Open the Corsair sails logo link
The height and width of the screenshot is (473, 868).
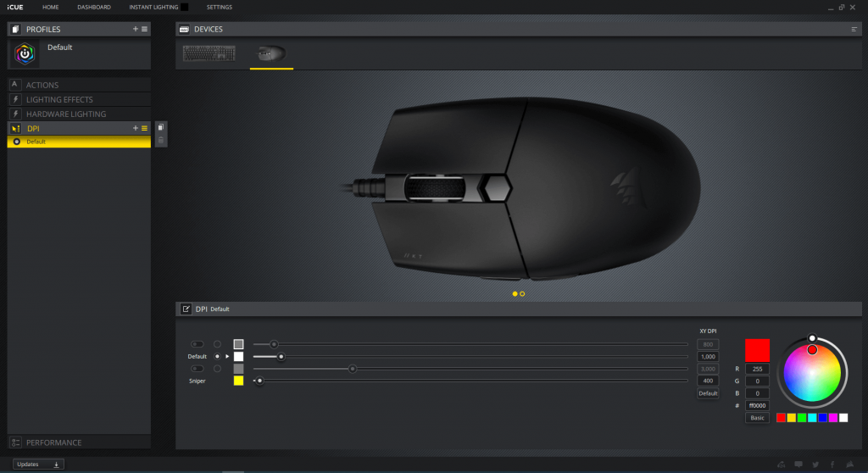click(x=849, y=465)
